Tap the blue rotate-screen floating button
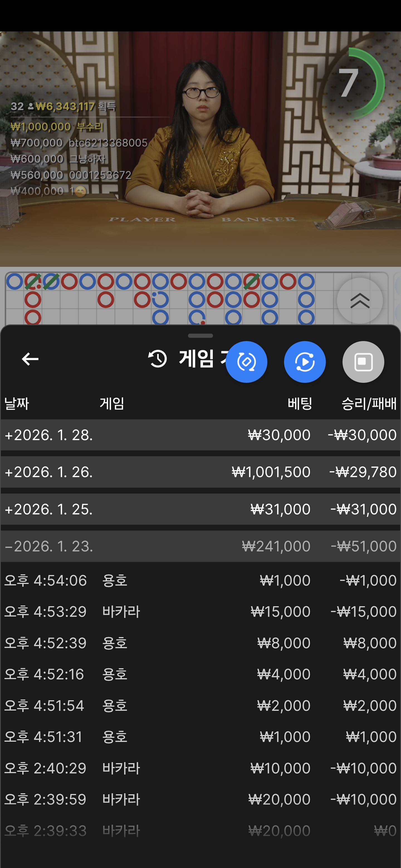Image resolution: width=401 pixels, height=868 pixels. click(x=246, y=362)
